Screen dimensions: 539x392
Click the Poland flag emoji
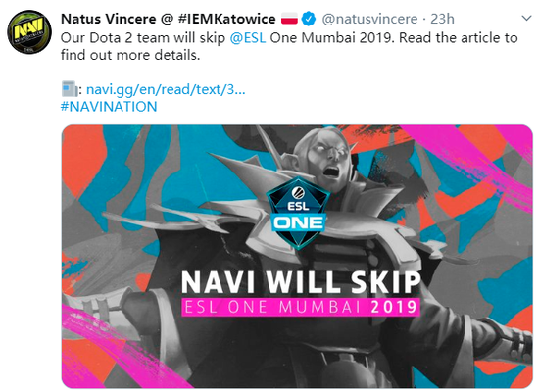pos(289,19)
